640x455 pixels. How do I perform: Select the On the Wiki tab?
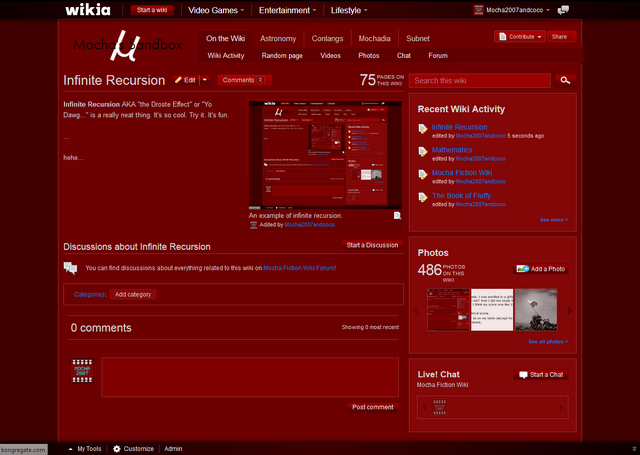[225, 38]
